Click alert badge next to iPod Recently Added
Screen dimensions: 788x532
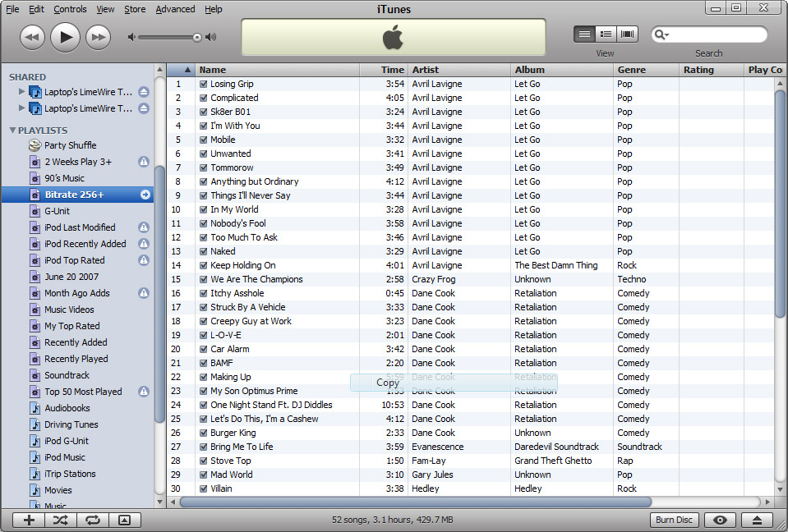coord(144,244)
